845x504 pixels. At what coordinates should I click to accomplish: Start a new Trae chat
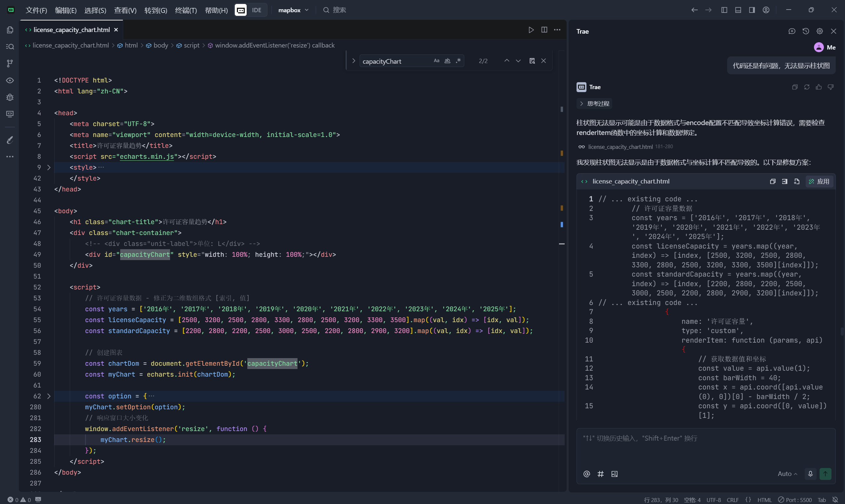[x=792, y=31]
